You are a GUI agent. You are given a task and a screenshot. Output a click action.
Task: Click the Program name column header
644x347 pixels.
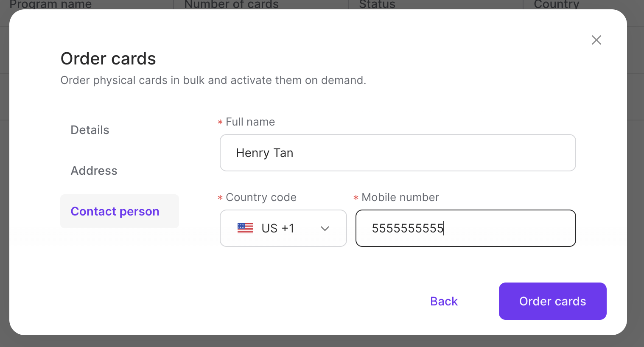pyautogui.click(x=50, y=5)
